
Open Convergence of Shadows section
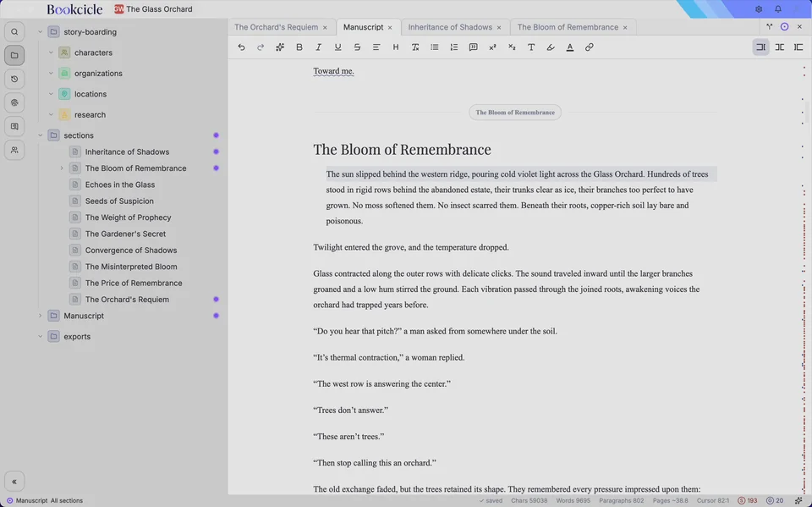(131, 251)
